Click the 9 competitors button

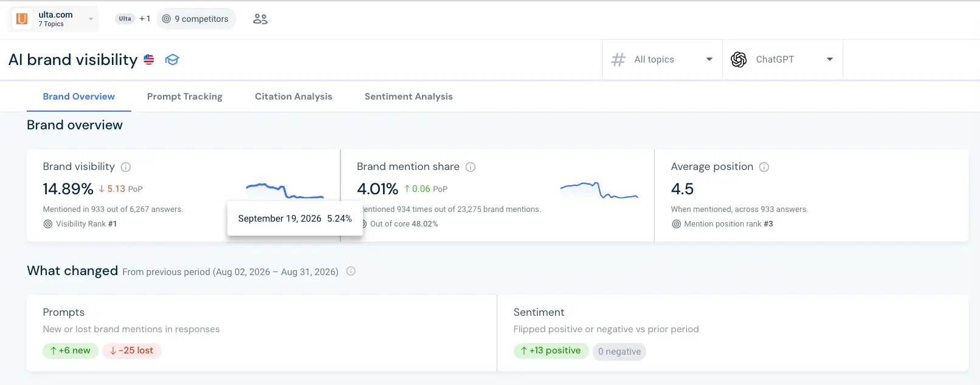point(196,19)
